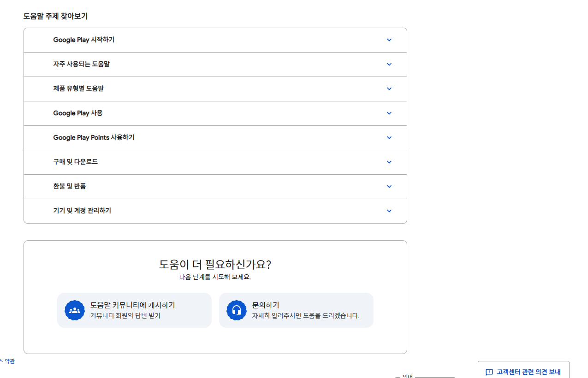Click the community people icon
Viewport: 588px width, 378px height.
pos(75,310)
